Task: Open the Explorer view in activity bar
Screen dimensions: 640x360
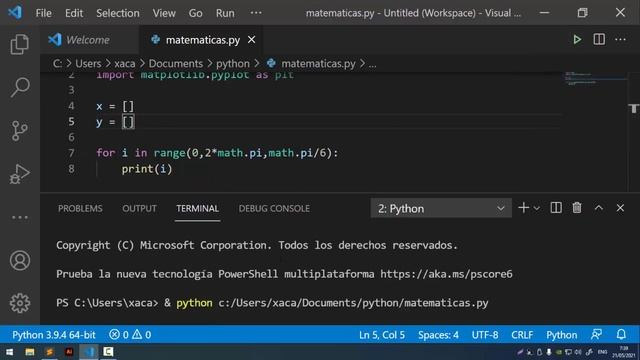Action: tap(20, 44)
